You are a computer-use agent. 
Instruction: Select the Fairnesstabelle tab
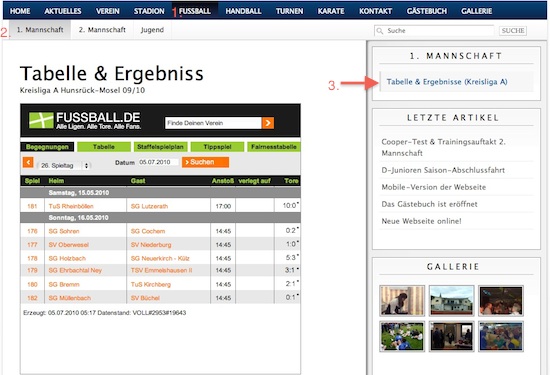tap(274, 147)
